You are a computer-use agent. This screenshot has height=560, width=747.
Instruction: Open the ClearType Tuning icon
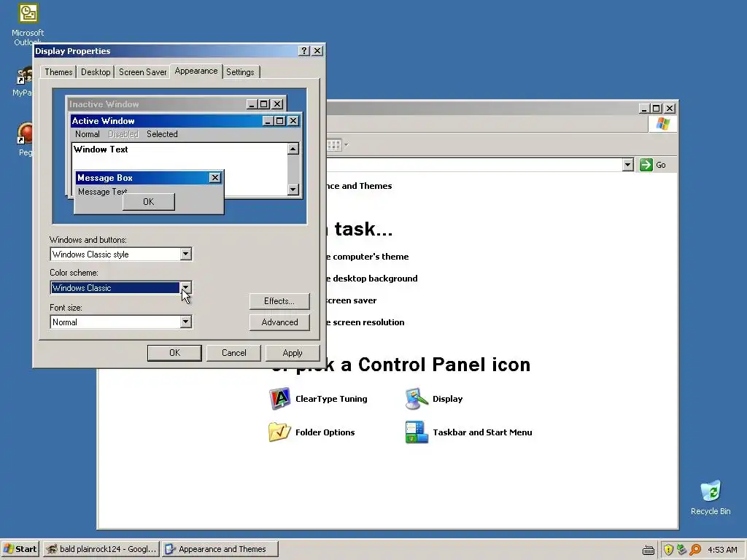point(279,399)
